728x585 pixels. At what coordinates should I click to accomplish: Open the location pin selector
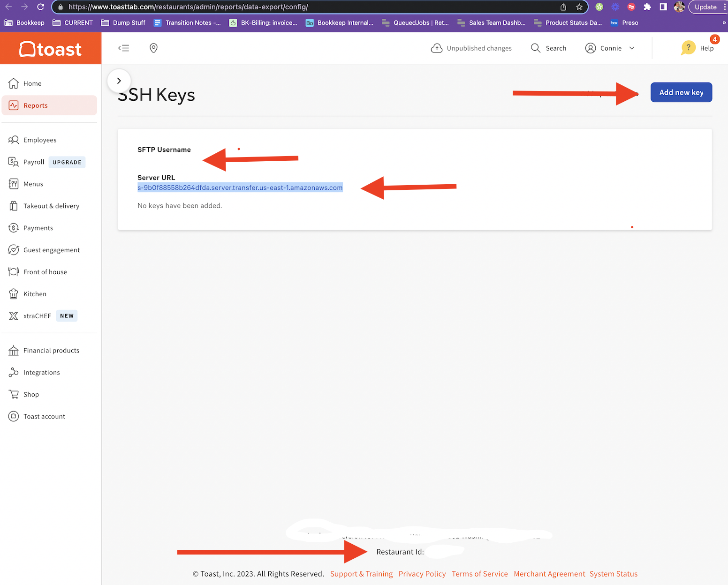coord(153,48)
